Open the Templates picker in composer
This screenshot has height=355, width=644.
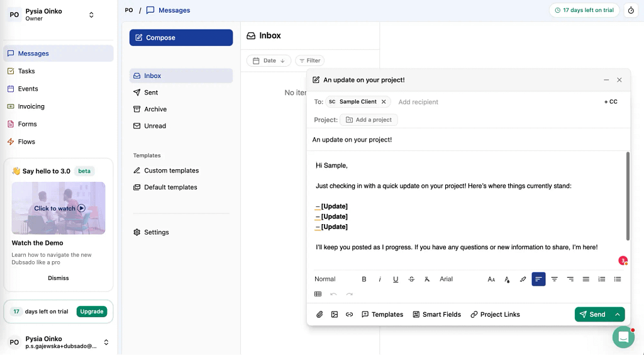(x=382, y=314)
